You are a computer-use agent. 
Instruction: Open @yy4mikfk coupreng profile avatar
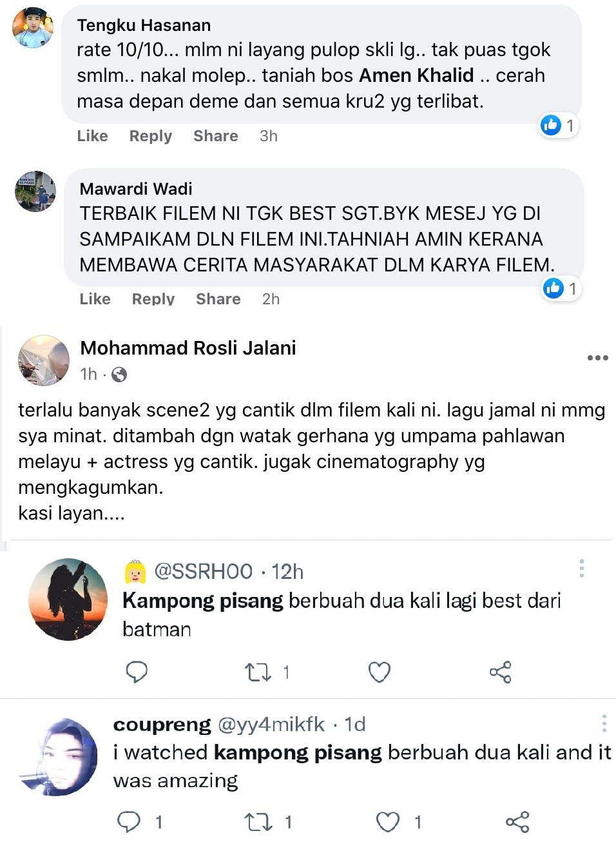pyautogui.click(x=59, y=757)
